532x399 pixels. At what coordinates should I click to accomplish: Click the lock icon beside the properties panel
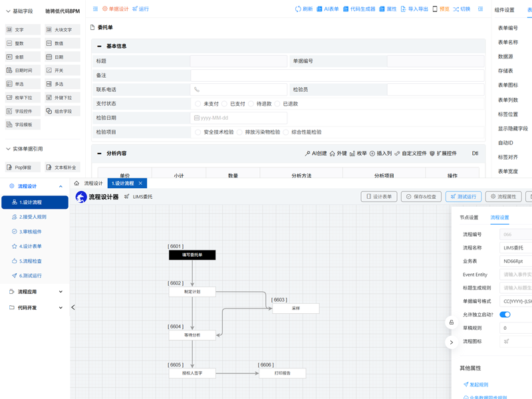coord(451,322)
